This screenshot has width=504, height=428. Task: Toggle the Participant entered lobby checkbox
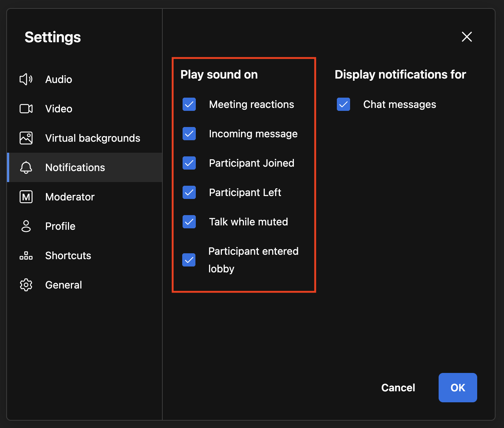pos(189,260)
